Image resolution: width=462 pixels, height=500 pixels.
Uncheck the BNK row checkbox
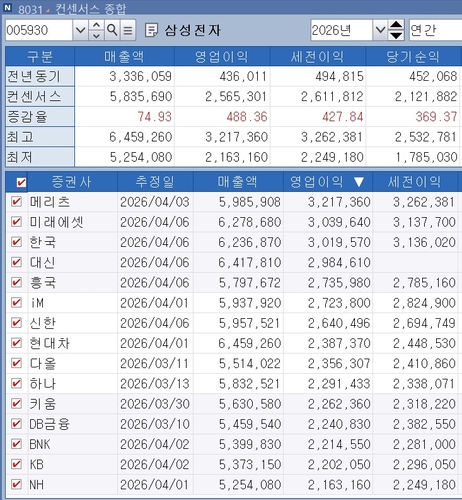tap(16, 444)
